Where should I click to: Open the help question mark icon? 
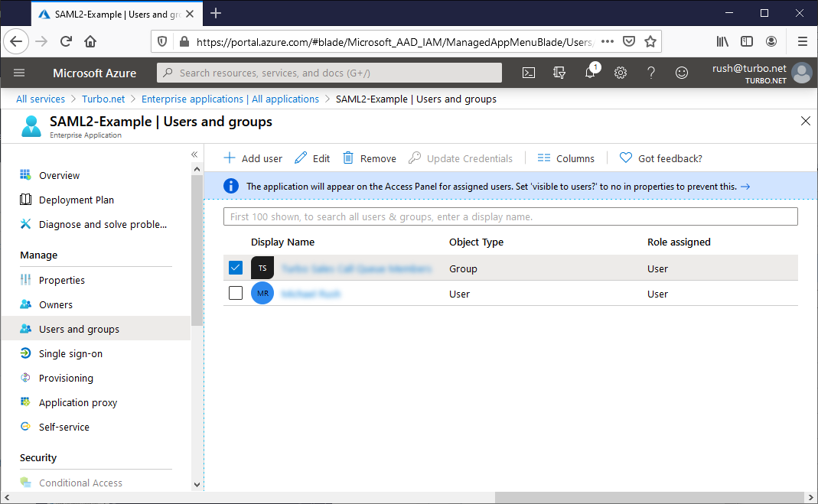650,73
